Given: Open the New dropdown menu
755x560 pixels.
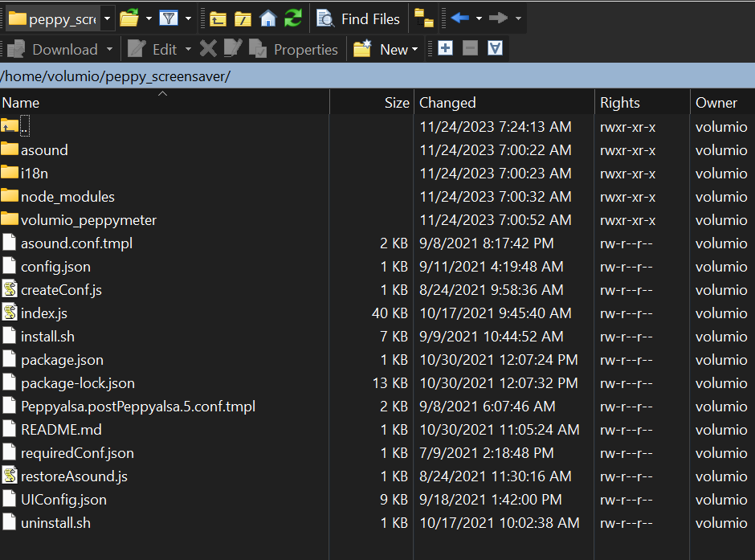Looking at the screenshot, I should (386, 49).
